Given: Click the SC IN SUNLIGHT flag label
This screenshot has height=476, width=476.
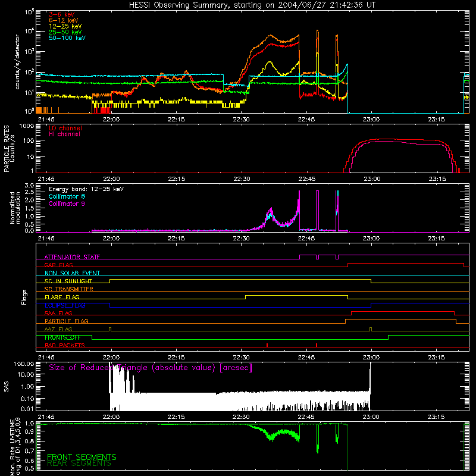Looking at the screenshot, I should [68, 281].
